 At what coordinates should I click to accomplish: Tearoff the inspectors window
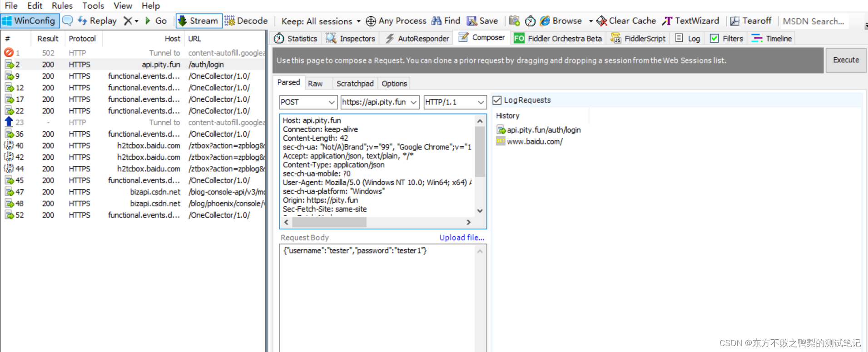tap(750, 21)
